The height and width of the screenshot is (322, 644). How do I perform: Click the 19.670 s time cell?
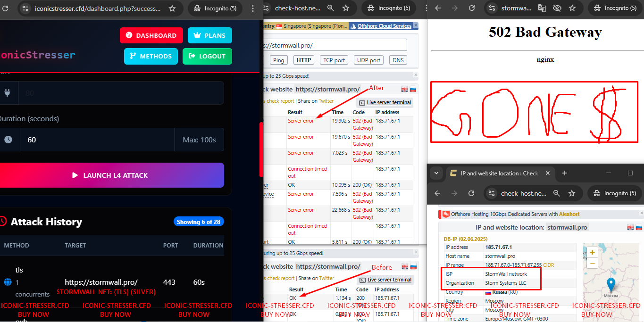341,137
